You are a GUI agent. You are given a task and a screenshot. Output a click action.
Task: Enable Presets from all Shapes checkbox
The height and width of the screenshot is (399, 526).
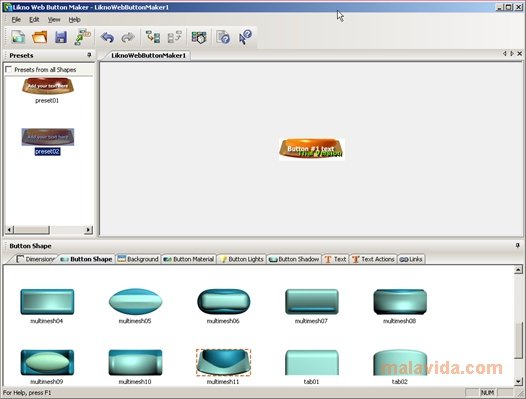click(9, 69)
